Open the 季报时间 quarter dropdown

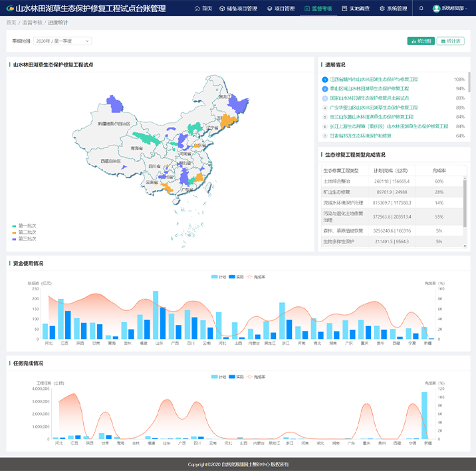pyautogui.click(x=62, y=41)
